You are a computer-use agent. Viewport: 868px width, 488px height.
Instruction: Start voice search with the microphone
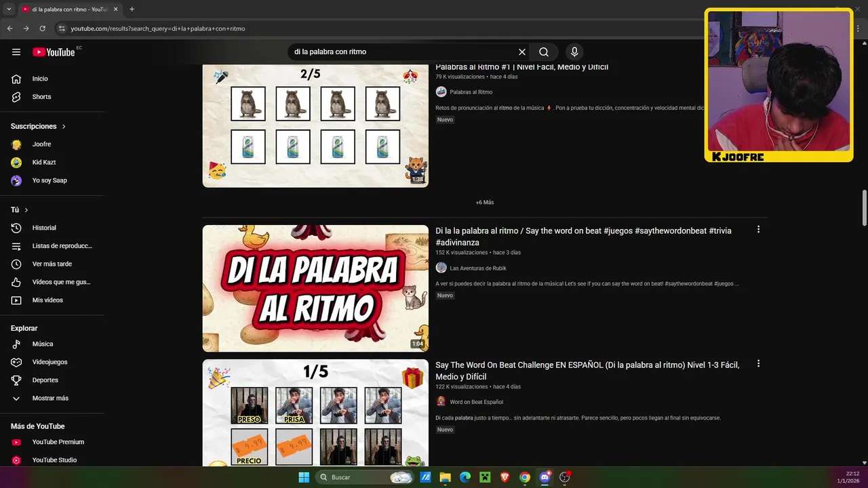coord(574,52)
